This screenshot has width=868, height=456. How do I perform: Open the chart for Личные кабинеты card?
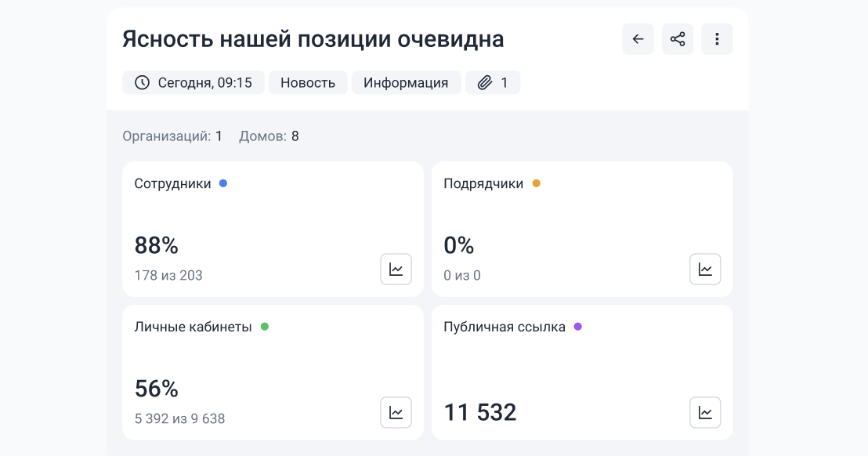pos(396,412)
